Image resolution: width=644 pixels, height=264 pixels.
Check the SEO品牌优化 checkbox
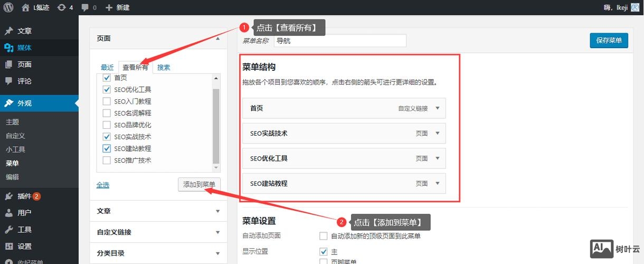click(106, 125)
